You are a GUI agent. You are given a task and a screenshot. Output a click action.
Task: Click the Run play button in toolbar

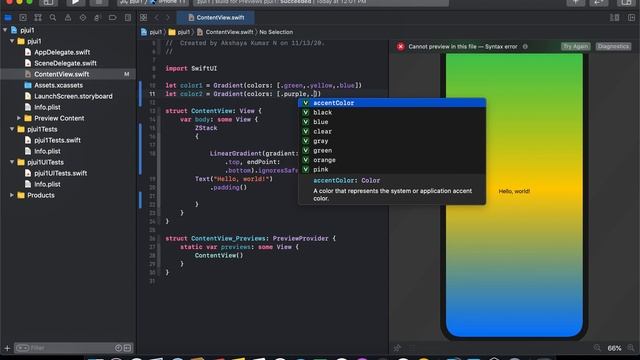pyautogui.click(x=75, y=2)
